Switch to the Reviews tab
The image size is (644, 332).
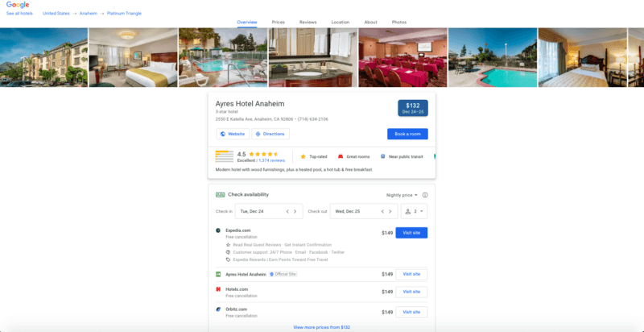tap(308, 23)
